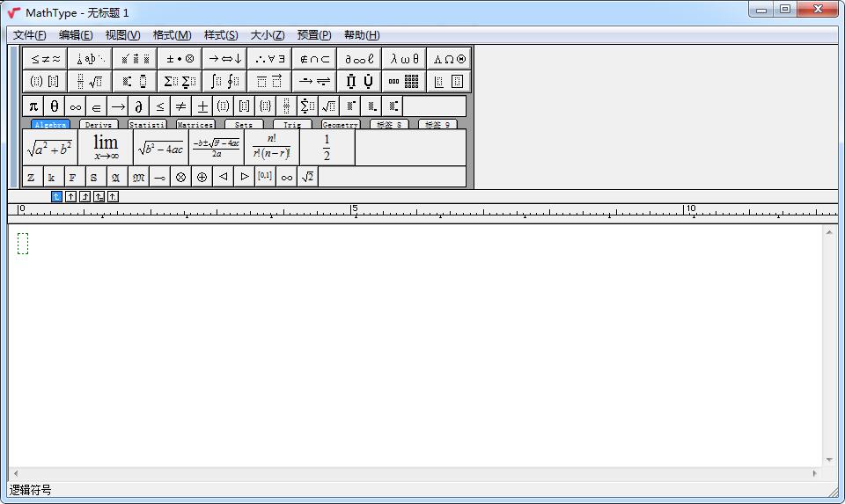Open the relational symbols palette (≤≠≈)
The image size is (845, 504).
click(x=45, y=59)
